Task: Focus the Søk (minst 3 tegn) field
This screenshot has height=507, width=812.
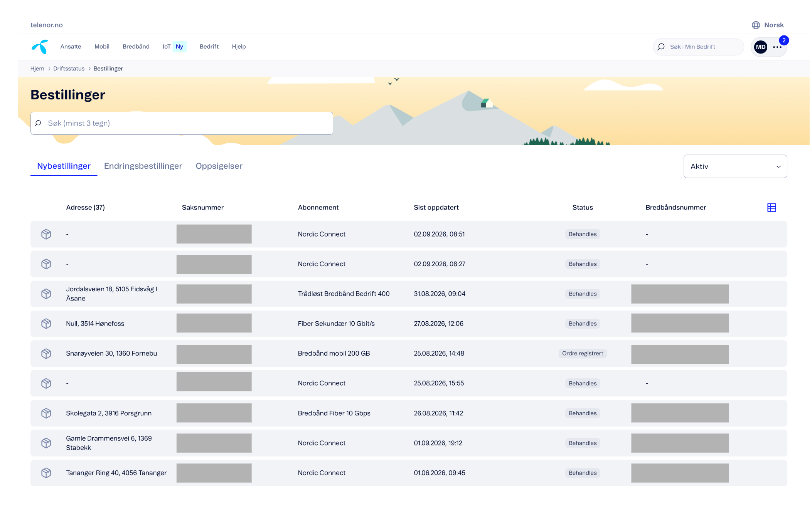Action: 182,123
